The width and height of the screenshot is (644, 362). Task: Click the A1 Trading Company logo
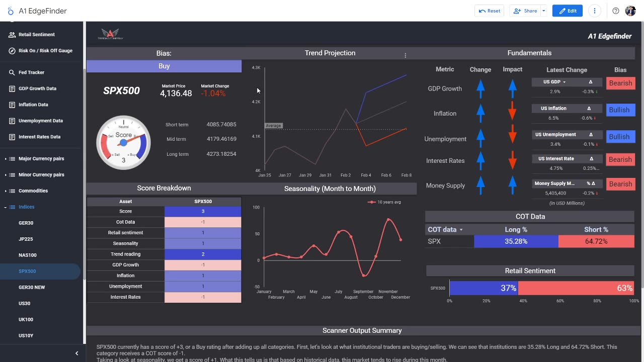(110, 35)
